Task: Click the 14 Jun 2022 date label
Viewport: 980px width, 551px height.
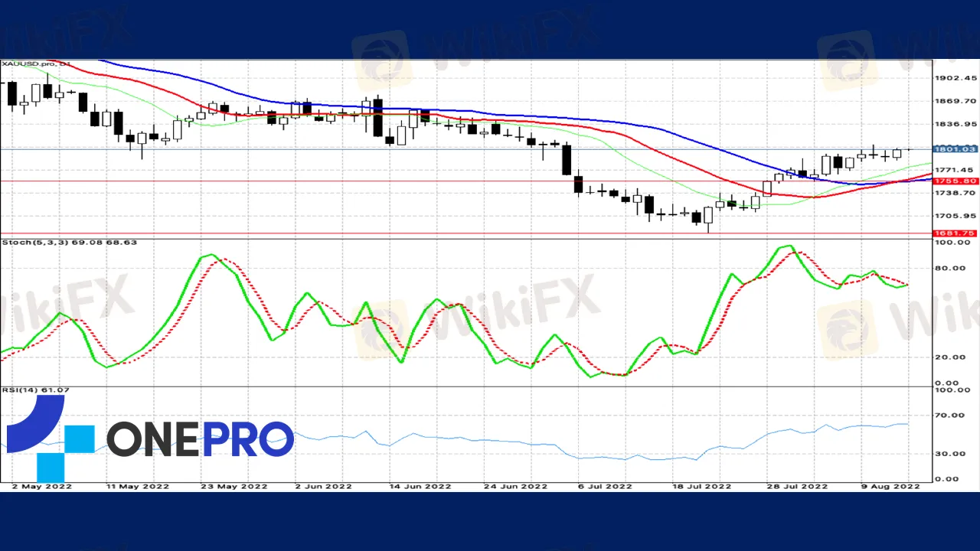Action: pyautogui.click(x=419, y=486)
